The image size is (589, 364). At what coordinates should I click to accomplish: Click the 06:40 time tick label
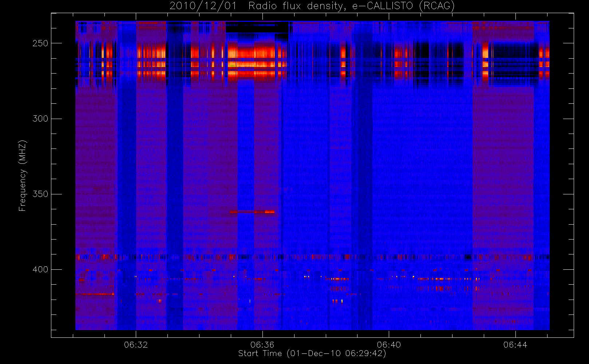point(389,345)
